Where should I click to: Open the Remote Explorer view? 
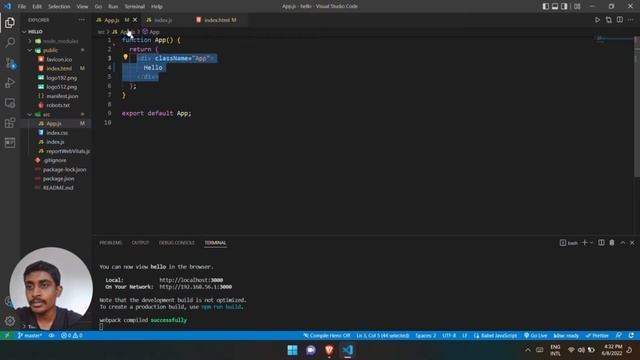(x=10, y=103)
